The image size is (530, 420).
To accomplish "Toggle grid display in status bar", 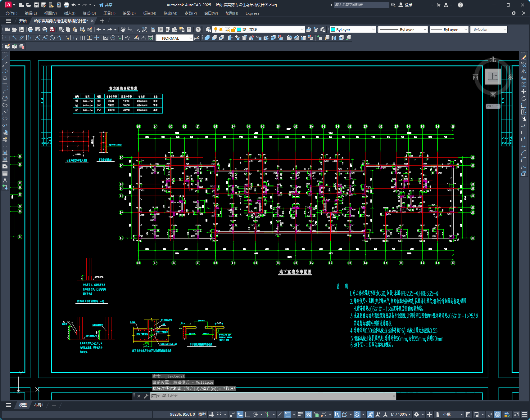I will [x=211, y=414].
